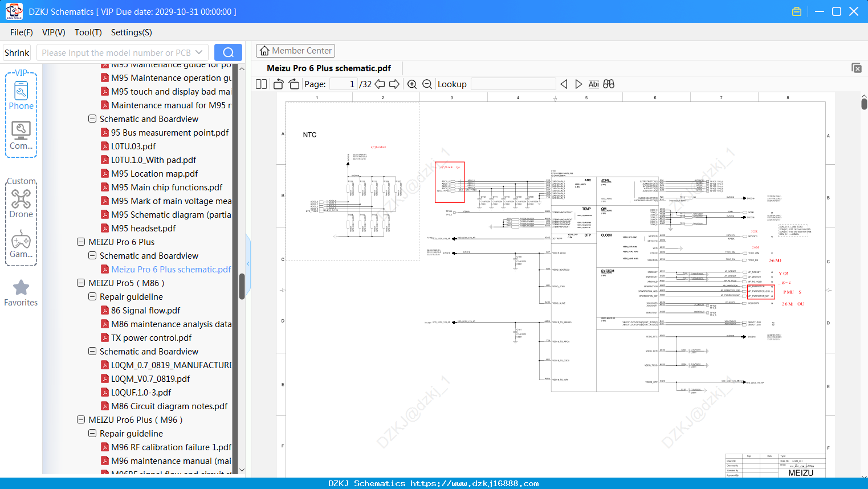Zoom in on the schematic
Screen dimensions: 868x489
coord(412,84)
